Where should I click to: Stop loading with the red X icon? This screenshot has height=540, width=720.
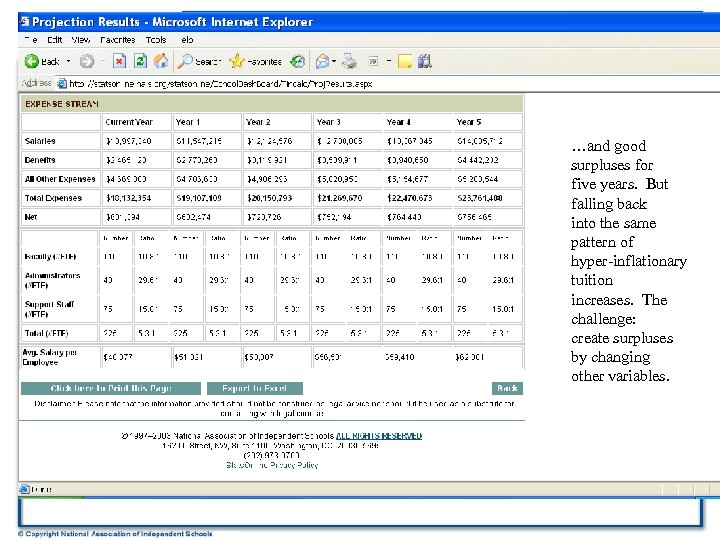click(119, 61)
